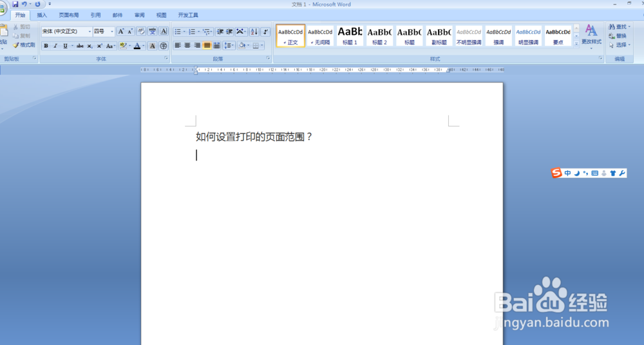This screenshot has height=345, width=644.
Task: Click the Find (查找) button
Action: tap(620, 26)
